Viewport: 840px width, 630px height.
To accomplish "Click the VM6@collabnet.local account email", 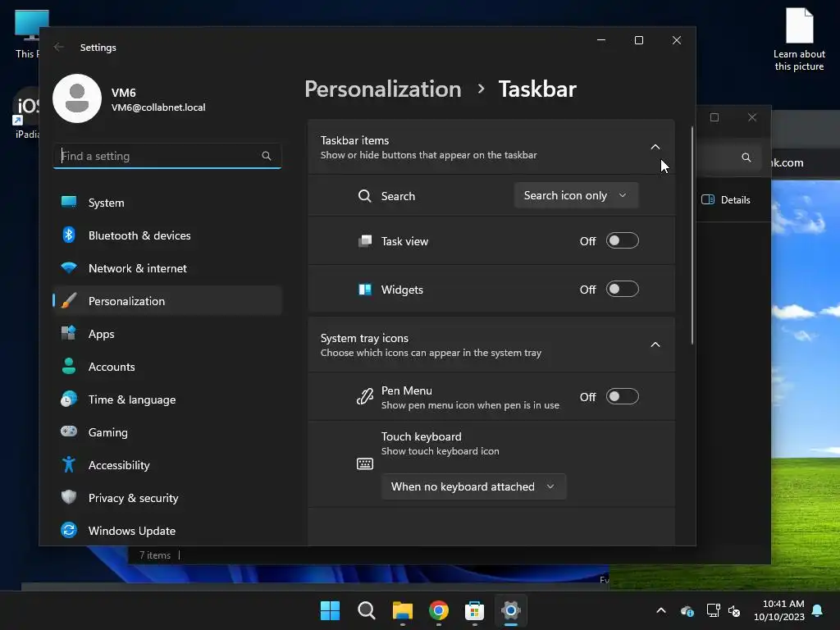I will click(x=158, y=107).
